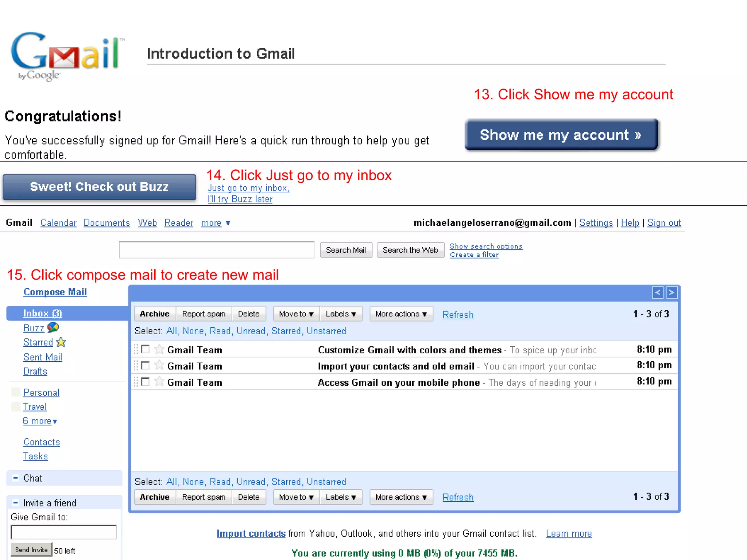Click Show me my account button

point(561,135)
